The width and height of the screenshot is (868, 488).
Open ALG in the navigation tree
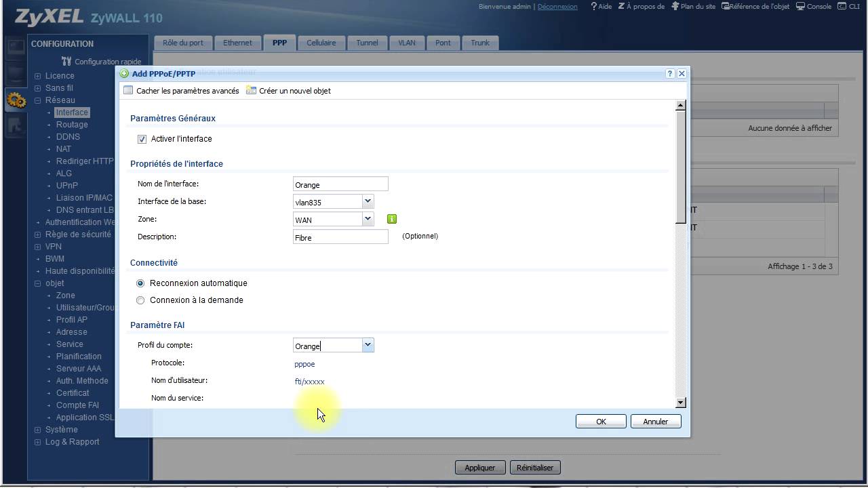[x=64, y=174]
